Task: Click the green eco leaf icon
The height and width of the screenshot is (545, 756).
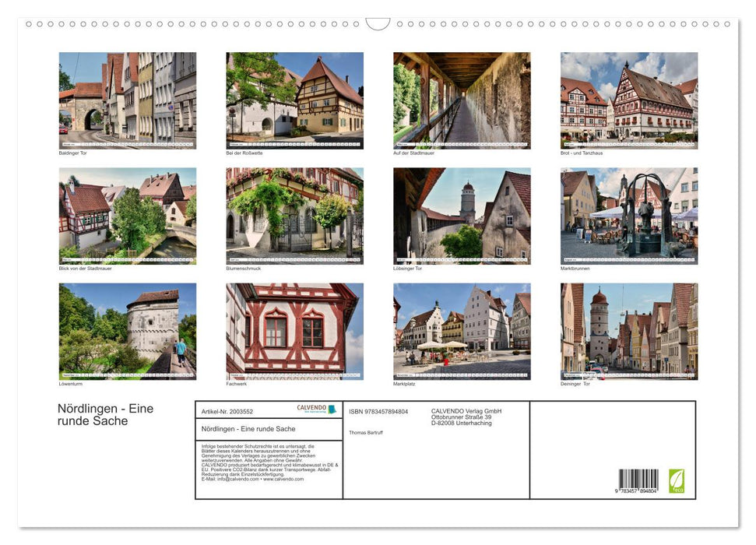Action: [x=677, y=481]
